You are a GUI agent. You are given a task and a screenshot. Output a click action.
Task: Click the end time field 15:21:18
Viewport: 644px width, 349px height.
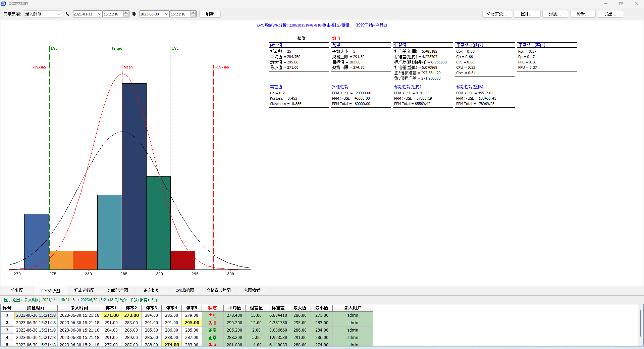click(x=180, y=14)
